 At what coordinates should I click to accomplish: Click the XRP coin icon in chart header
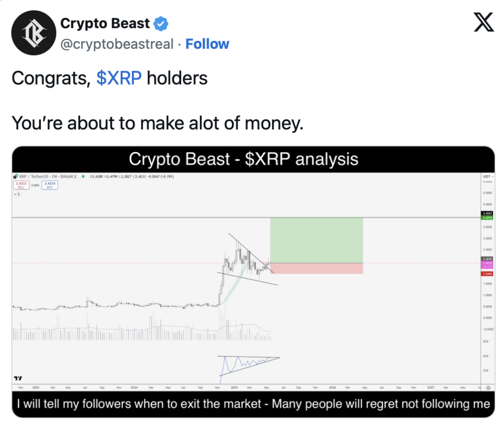coord(15,177)
